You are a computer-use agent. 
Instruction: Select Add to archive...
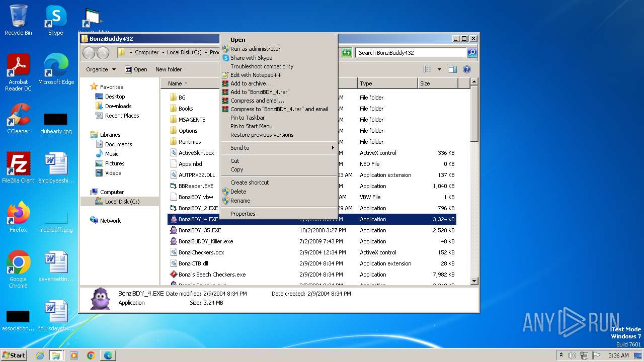pos(279,83)
